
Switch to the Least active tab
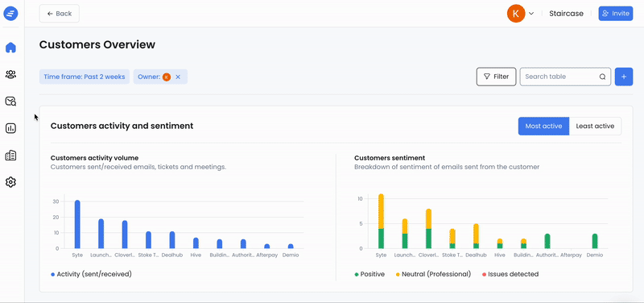pyautogui.click(x=595, y=127)
